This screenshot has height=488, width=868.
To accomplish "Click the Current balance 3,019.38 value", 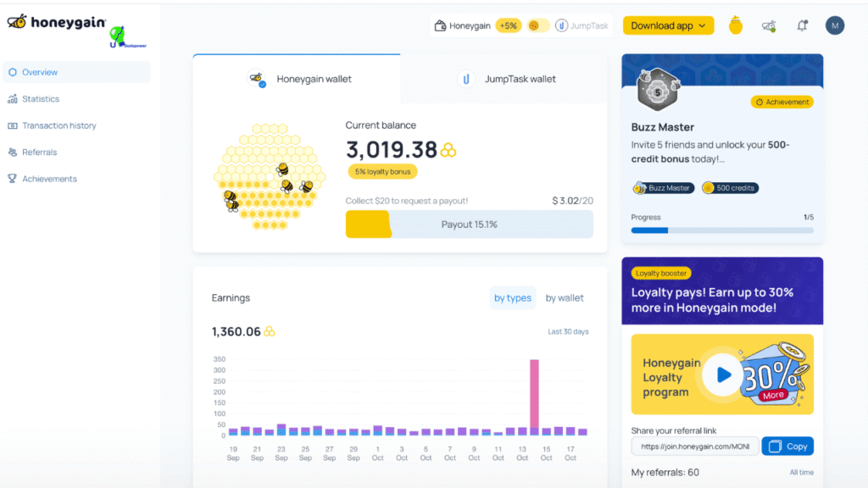I will [392, 150].
